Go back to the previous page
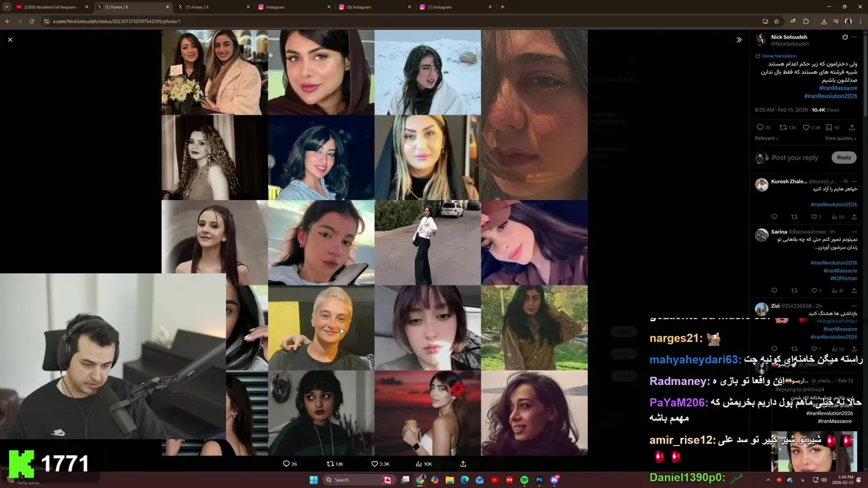The height and width of the screenshot is (488, 868). tap(7, 21)
